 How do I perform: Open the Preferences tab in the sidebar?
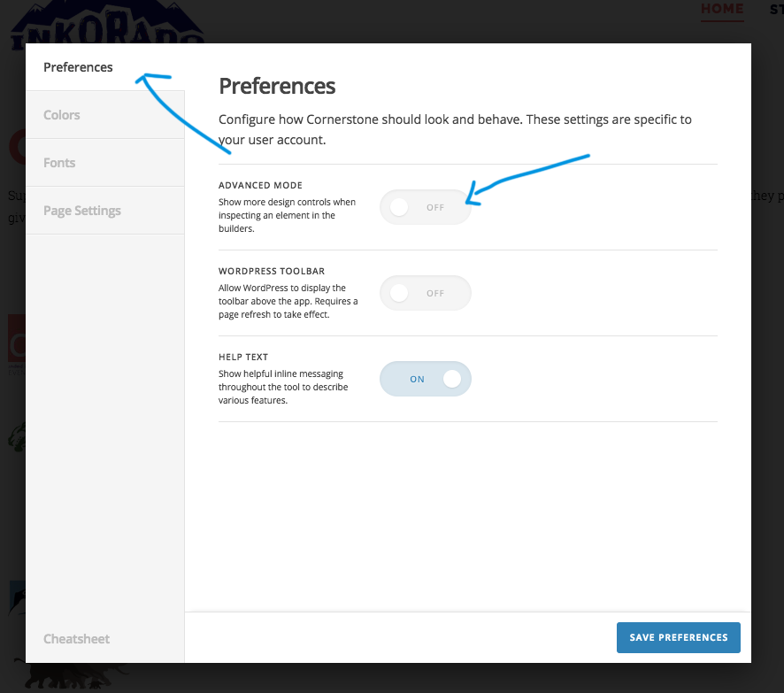click(105, 67)
